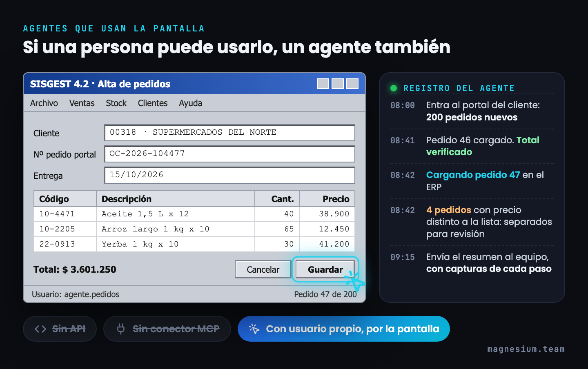Open the Archivo menu
Viewport: 588px width, 369px height.
pyautogui.click(x=44, y=103)
